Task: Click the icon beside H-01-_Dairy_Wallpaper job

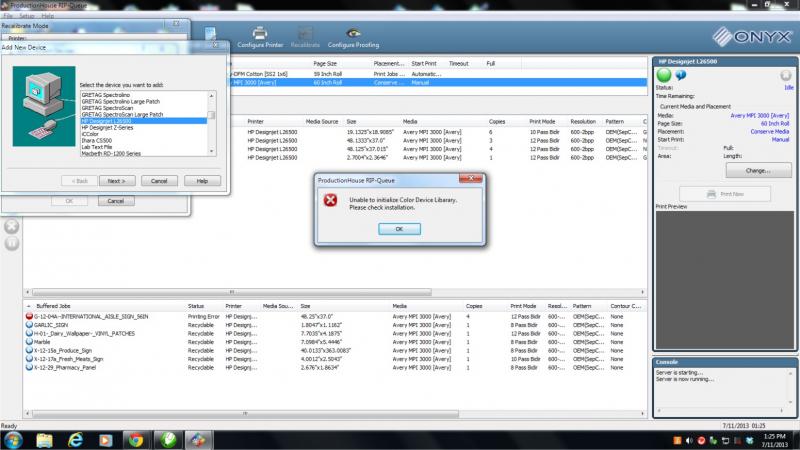Action: (30, 333)
